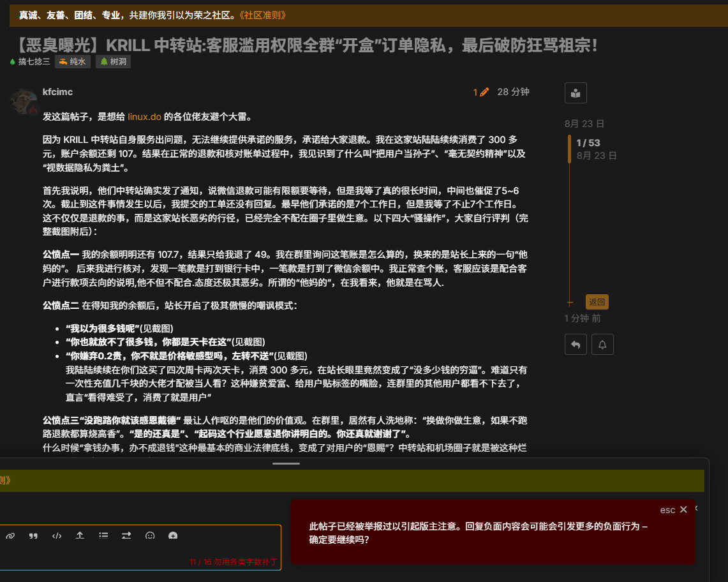Insert a hyperlink from the composer toolbar

(10, 535)
